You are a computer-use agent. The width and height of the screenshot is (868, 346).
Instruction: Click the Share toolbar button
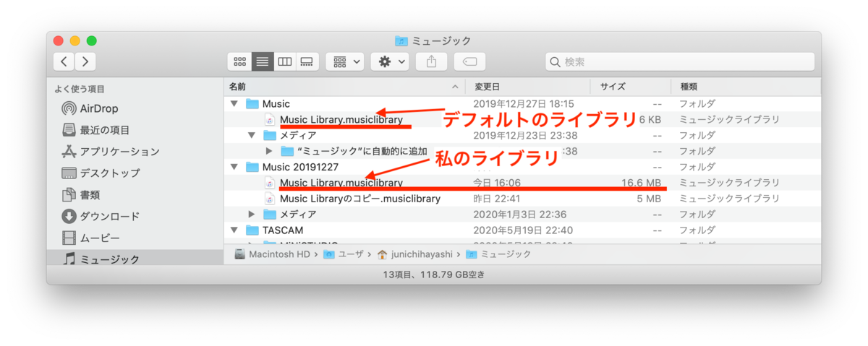(x=432, y=61)
